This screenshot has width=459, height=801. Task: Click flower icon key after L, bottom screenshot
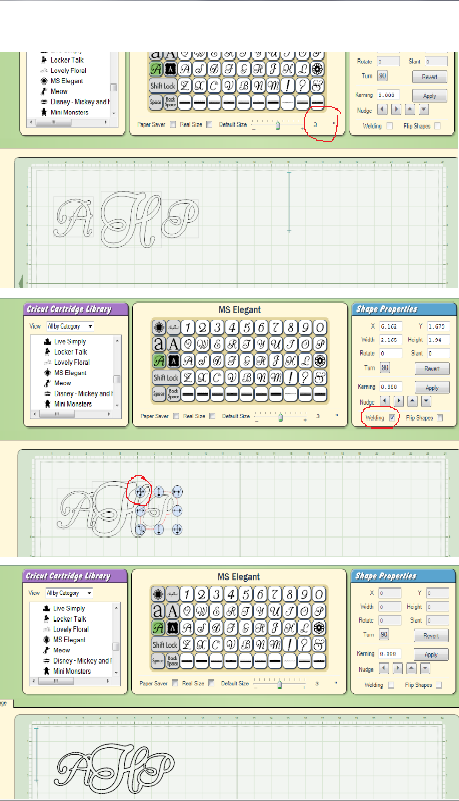pos(319,628)
